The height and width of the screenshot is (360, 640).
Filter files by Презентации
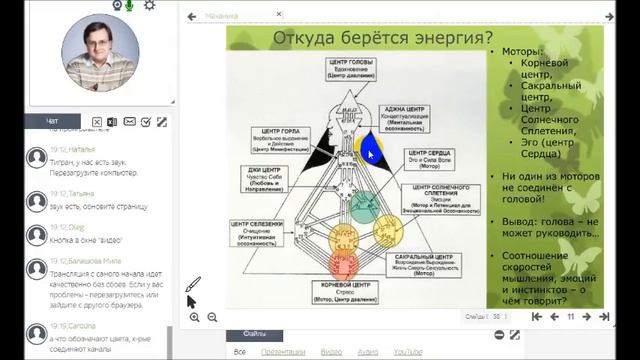pyautogui.click(x=283, y=352)
